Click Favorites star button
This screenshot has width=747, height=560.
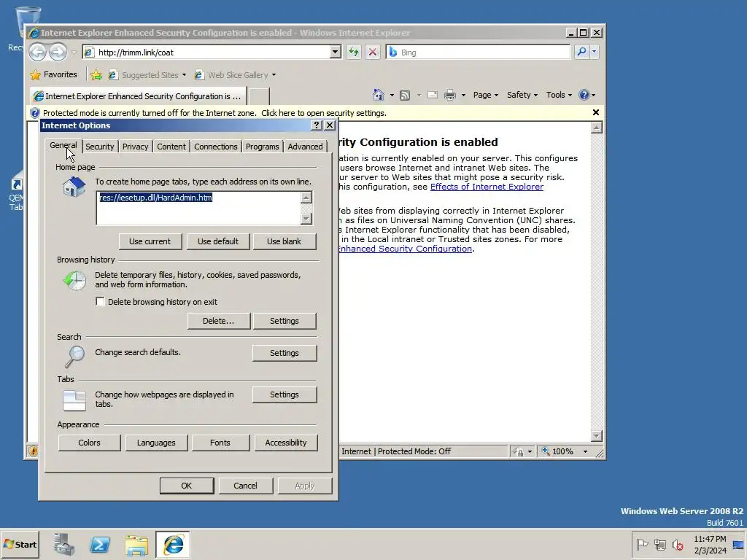[53, 75]
